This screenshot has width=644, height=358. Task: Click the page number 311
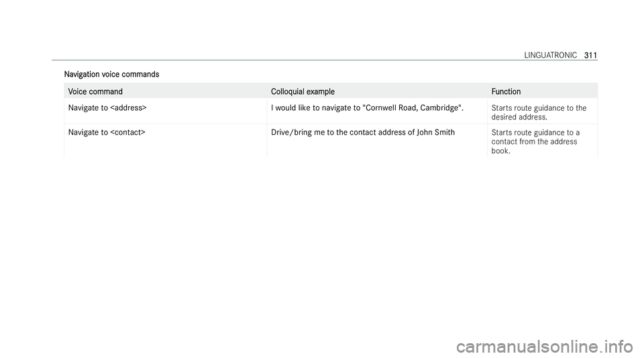pos(590,55)
